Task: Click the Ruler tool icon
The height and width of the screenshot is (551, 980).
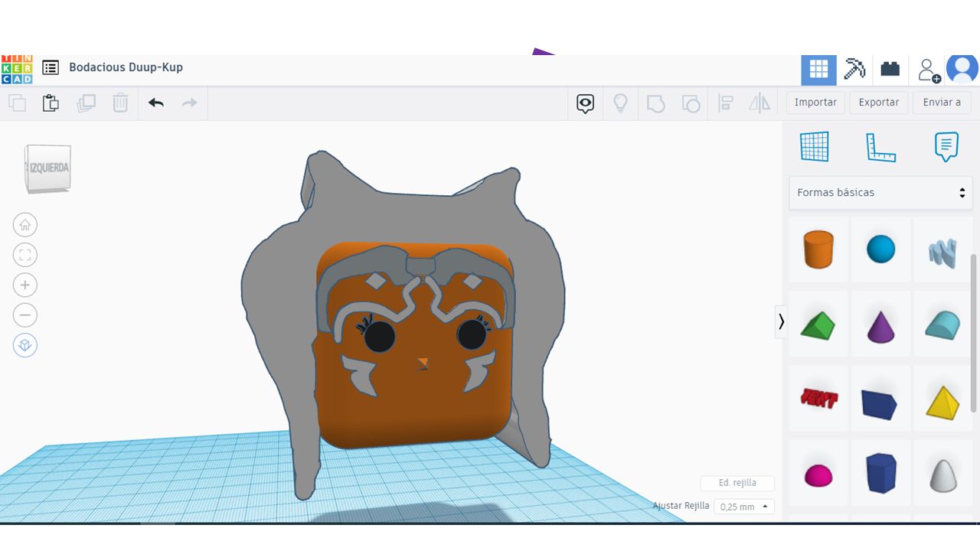Action: point(880,147)
